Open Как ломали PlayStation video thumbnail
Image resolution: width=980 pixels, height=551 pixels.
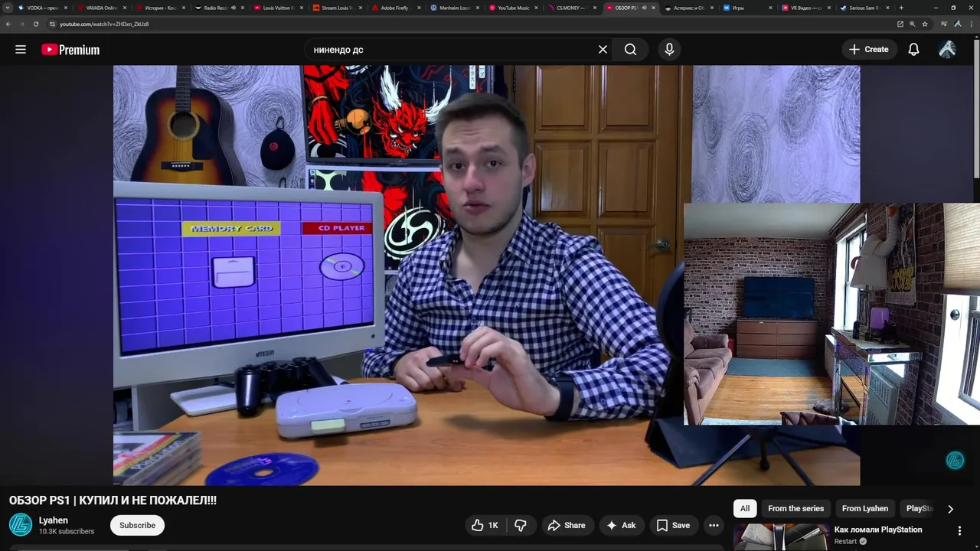pyautogui.click(x=781, y=537)
